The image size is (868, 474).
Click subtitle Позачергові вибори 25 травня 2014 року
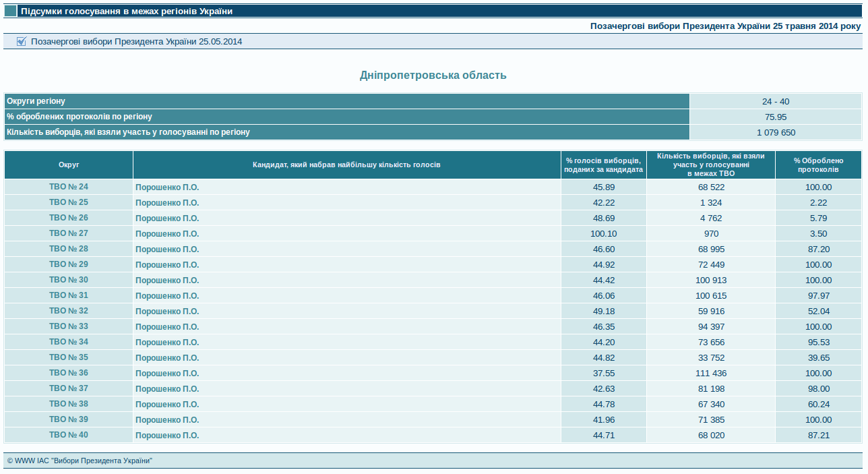click(726, 26)
